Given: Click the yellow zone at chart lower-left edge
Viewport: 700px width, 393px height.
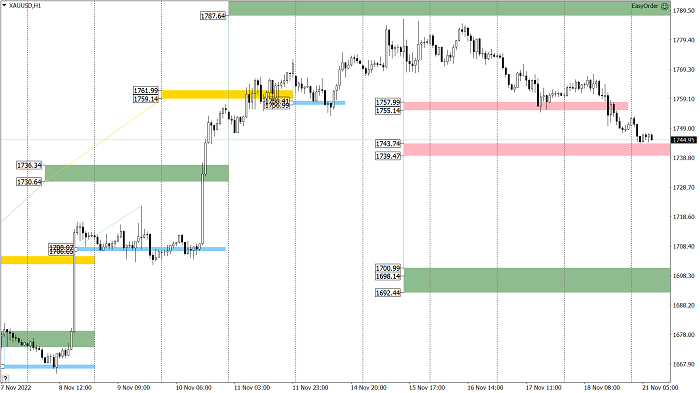Looking at the screenshot, I should 47,260.
